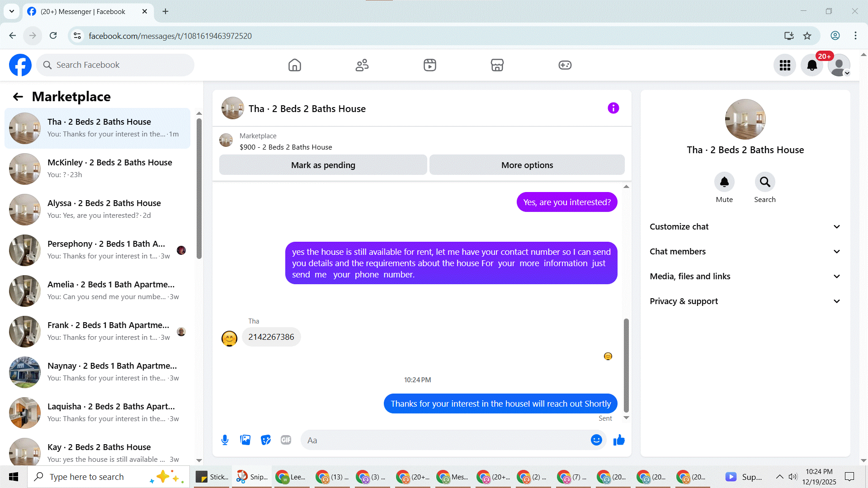
Task: Open the sticker picker icon
Action: click(266, 440)
